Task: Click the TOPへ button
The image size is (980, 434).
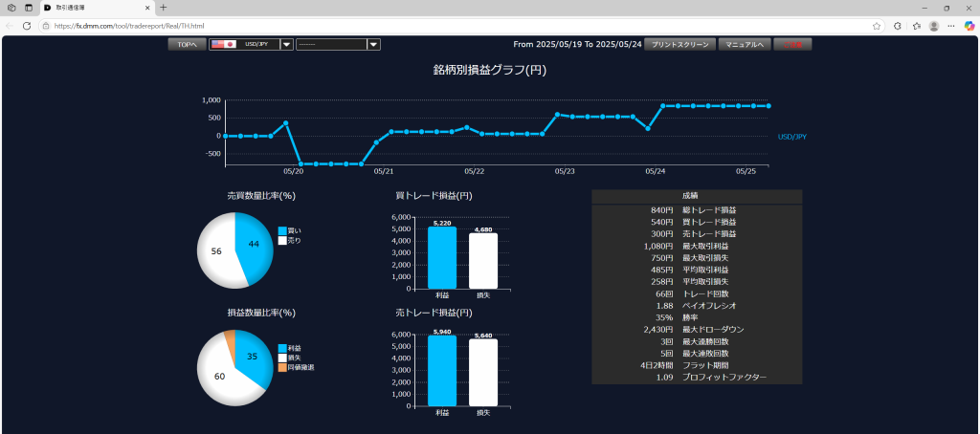Action: point(186,44)
